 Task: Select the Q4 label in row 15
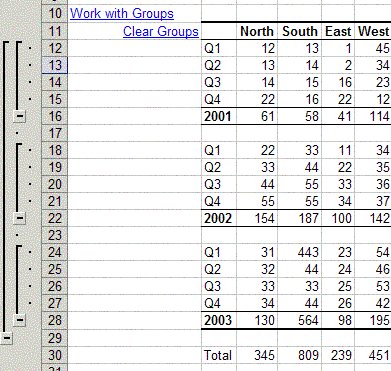[219, 99]
